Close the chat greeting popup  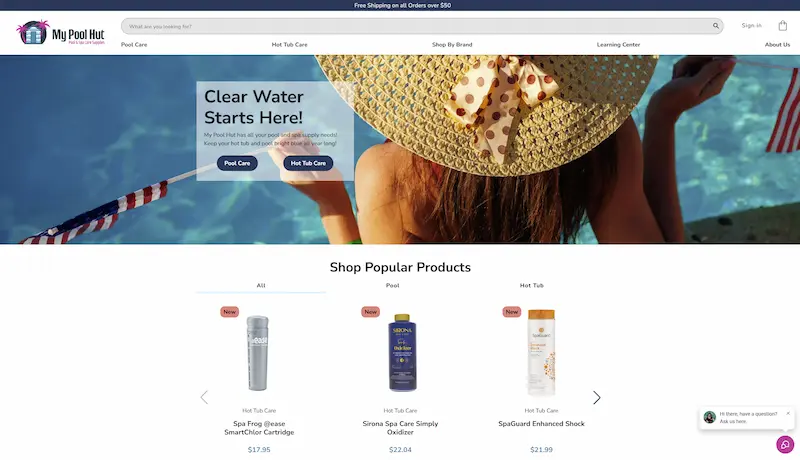[788, 414]
